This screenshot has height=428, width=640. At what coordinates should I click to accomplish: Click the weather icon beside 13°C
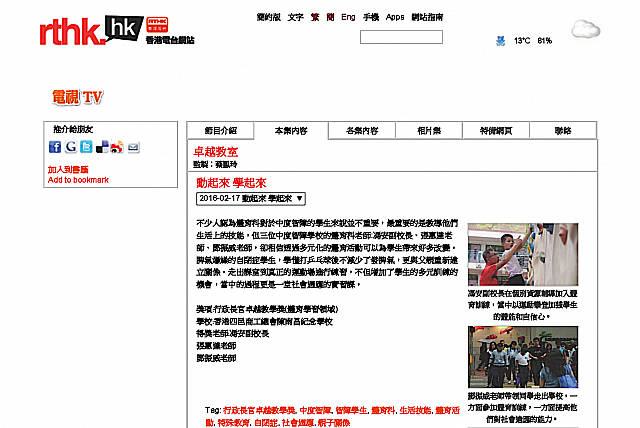click(499, 41)
